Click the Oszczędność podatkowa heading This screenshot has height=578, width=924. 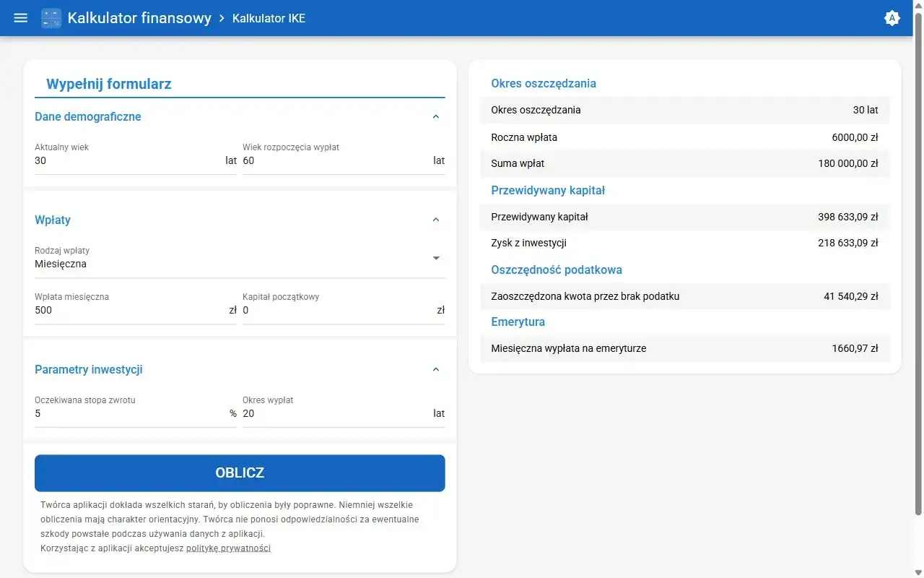557,269
